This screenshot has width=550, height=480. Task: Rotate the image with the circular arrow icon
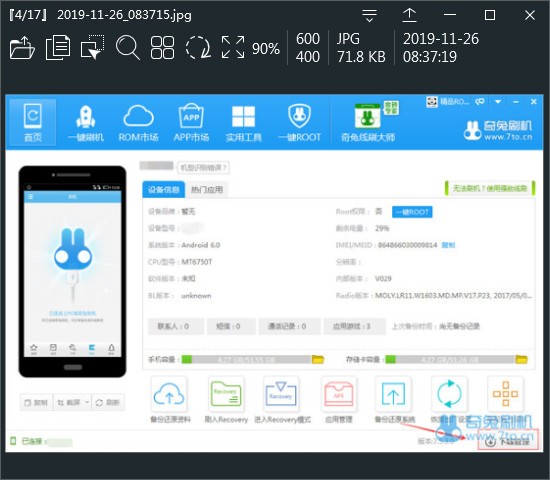(x=198, y=47)
